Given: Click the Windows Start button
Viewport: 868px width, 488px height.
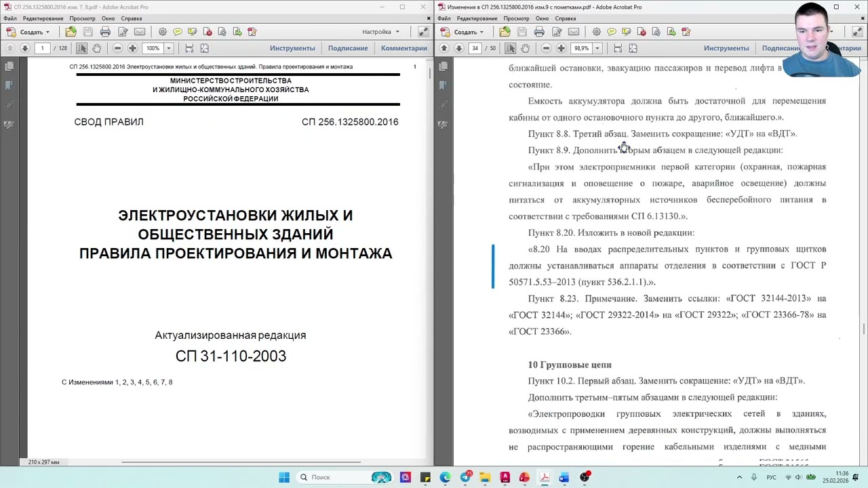Looking at the screenshot, I should 284,477.
